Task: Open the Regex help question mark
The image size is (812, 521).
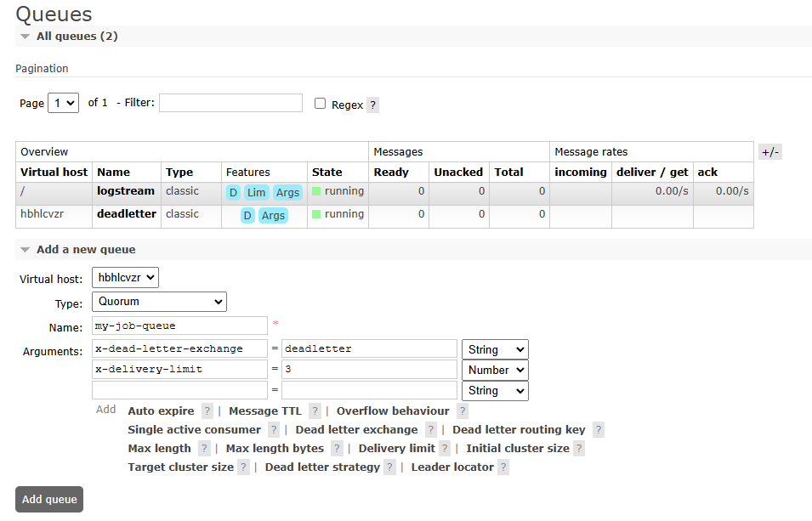Action: (373, 105)
